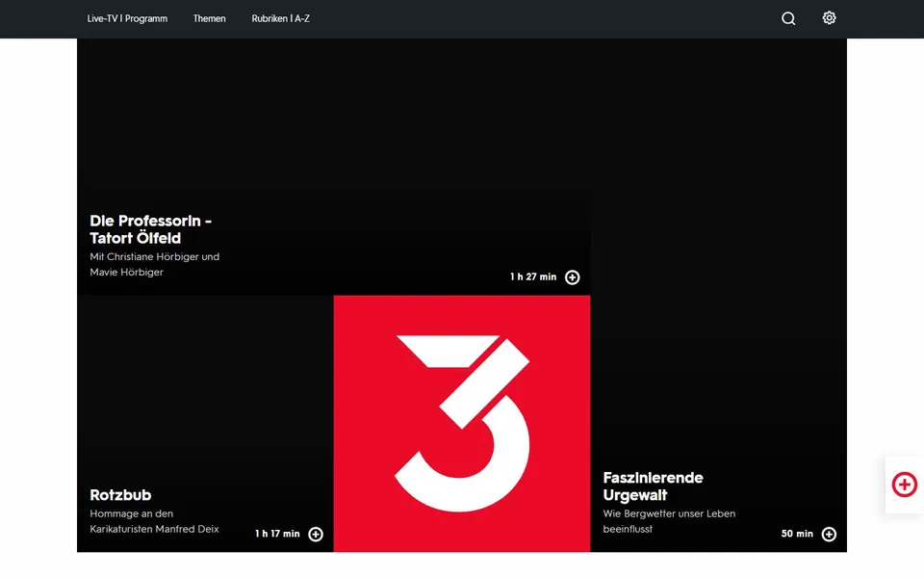Viewport: 924px width, 578px height.
Task: Click the text 'Wie Bergwetter unser Leben beeinflusst'
Action: (669, 521)
